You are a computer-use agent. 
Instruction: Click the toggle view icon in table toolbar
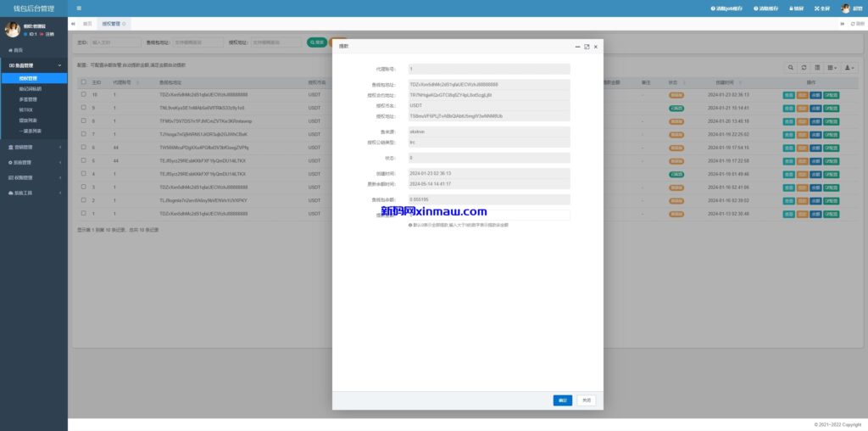point(817,67)
